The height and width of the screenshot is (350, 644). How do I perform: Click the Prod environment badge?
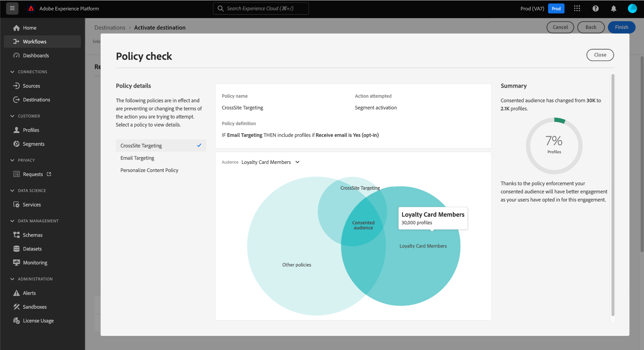pos(556,8)
